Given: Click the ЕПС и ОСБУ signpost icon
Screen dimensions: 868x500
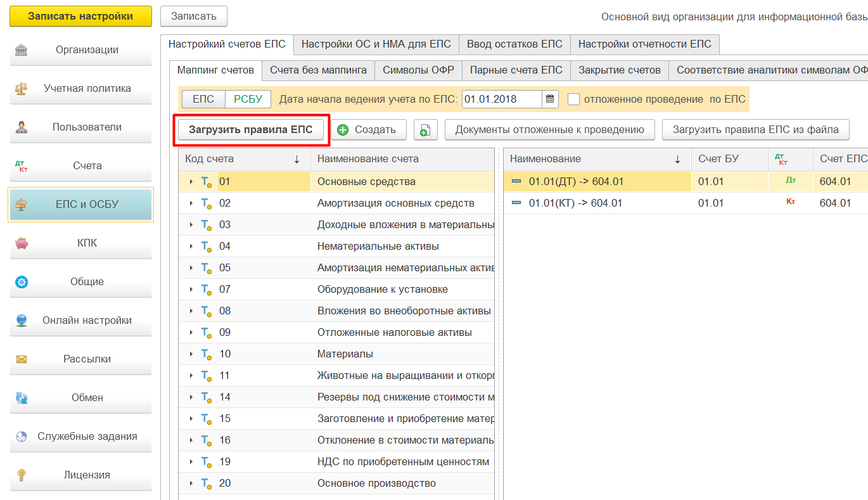Looking at the screenshot, I should [22, 205].
